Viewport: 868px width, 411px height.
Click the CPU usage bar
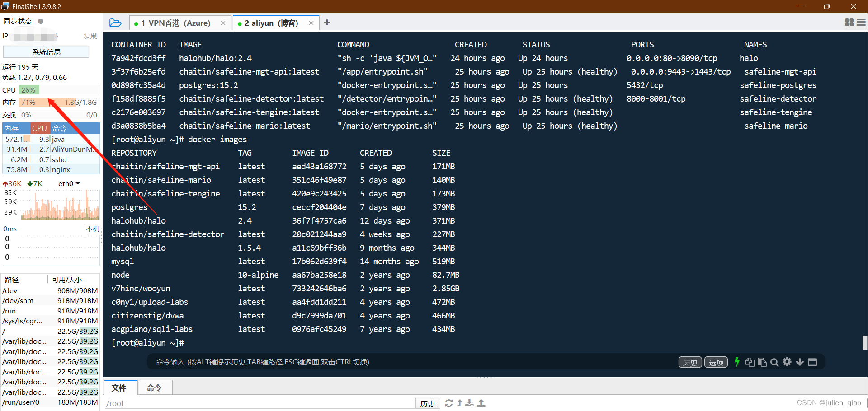59,90
